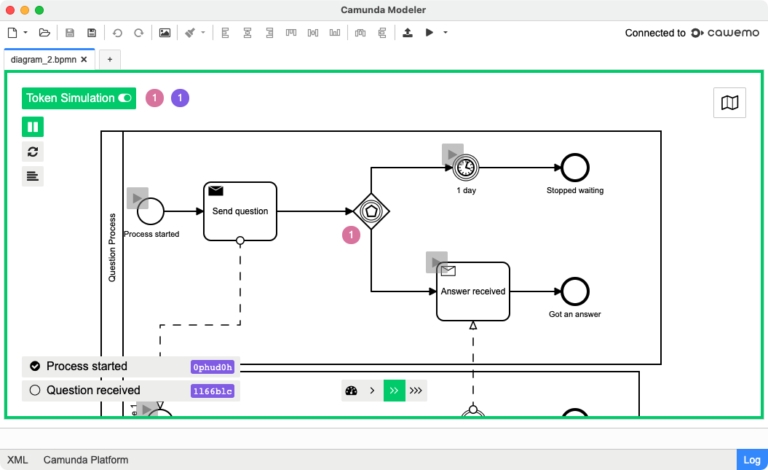Close the diagram_2.bpmn tab
This screenshot has height=470, width=768.
(84, 60)
